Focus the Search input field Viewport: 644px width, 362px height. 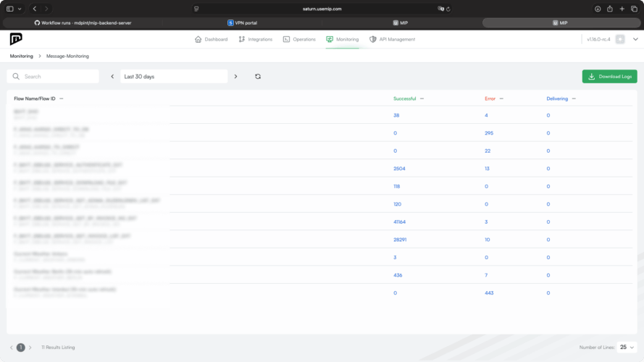pos(53,76)
